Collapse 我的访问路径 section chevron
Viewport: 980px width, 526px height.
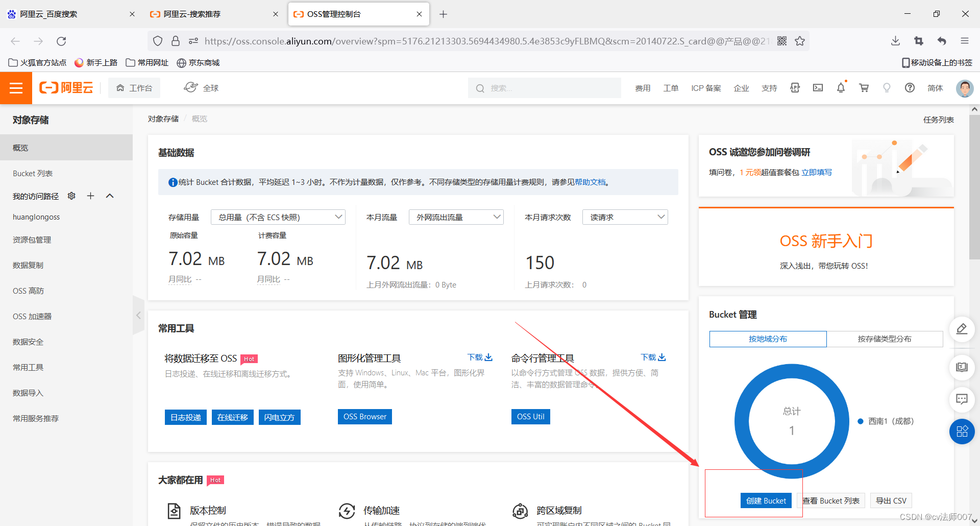click(x=110, y=196)
